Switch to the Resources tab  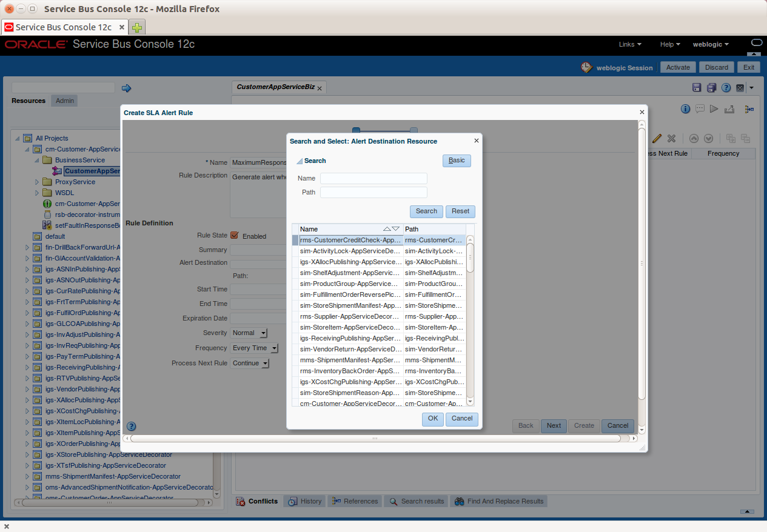click(x=28, y=101)
